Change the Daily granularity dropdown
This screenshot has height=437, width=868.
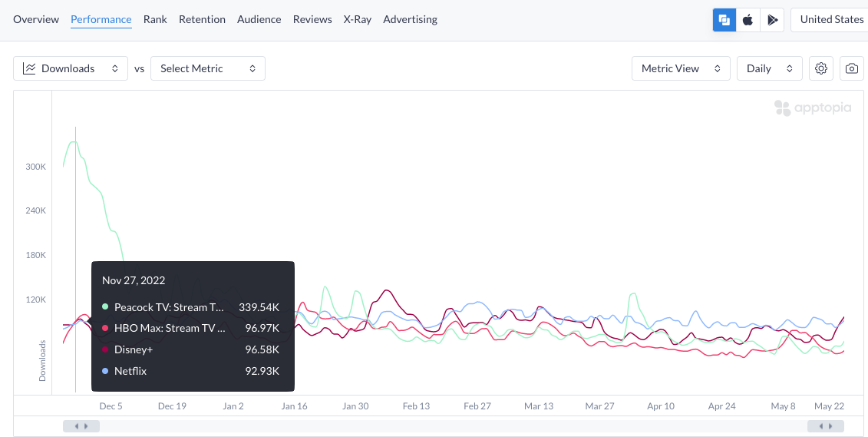[769, 68]
